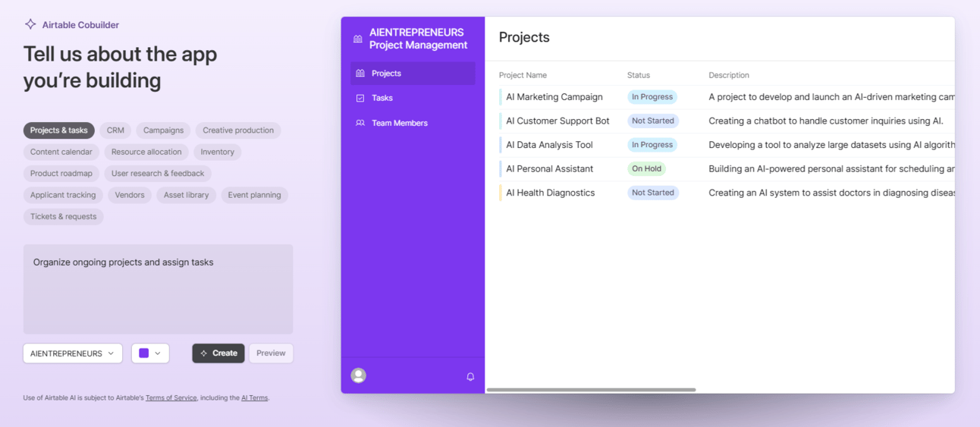Click the Airtable Cobuilder sparkle icon
Viewport: 980px width, 427px height.
click(30, 24)
